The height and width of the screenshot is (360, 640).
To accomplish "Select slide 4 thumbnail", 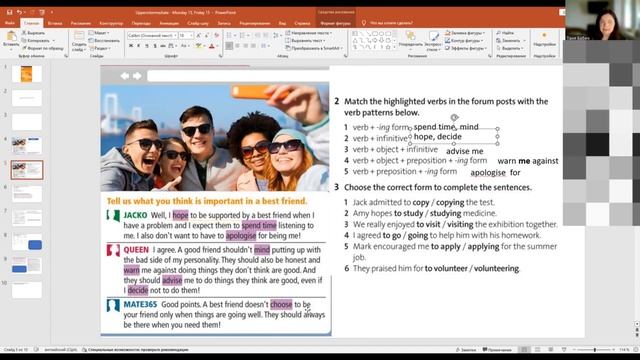I will click(27, 146).
